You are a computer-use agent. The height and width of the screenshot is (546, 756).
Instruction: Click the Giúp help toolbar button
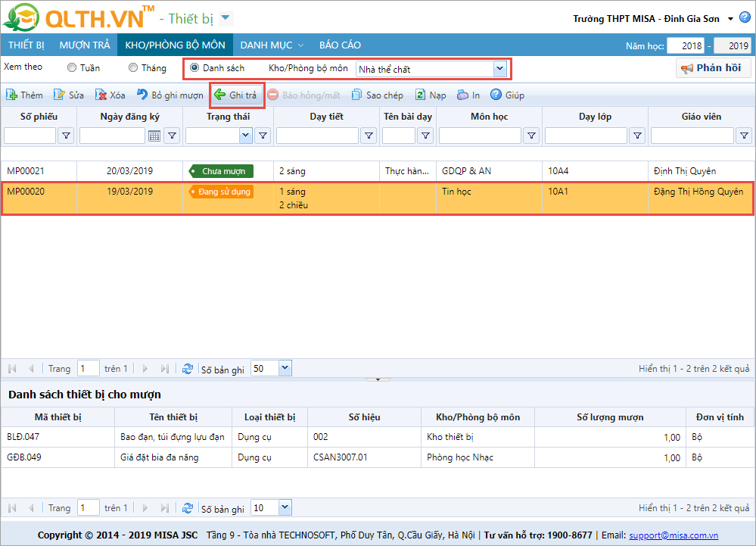click(507, 95)
